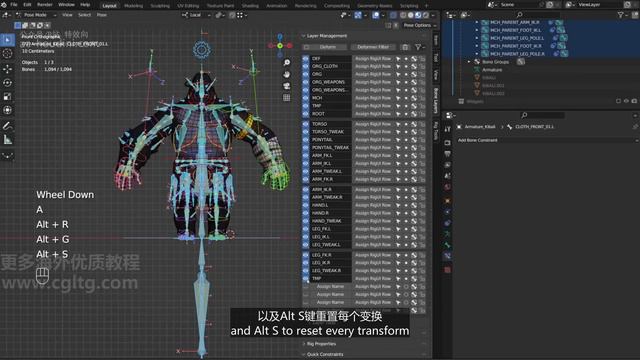Click Assign Rig UI Row for ARM_FK.L

pyautogui.click(x=373, y=156)
